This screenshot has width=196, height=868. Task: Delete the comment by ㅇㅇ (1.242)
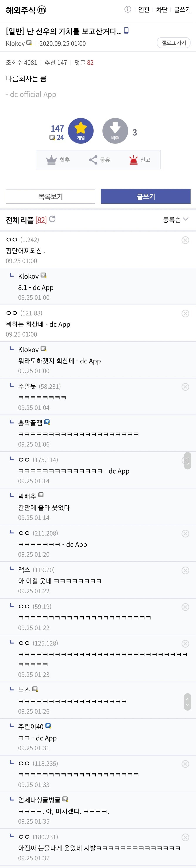pos(185,240)
